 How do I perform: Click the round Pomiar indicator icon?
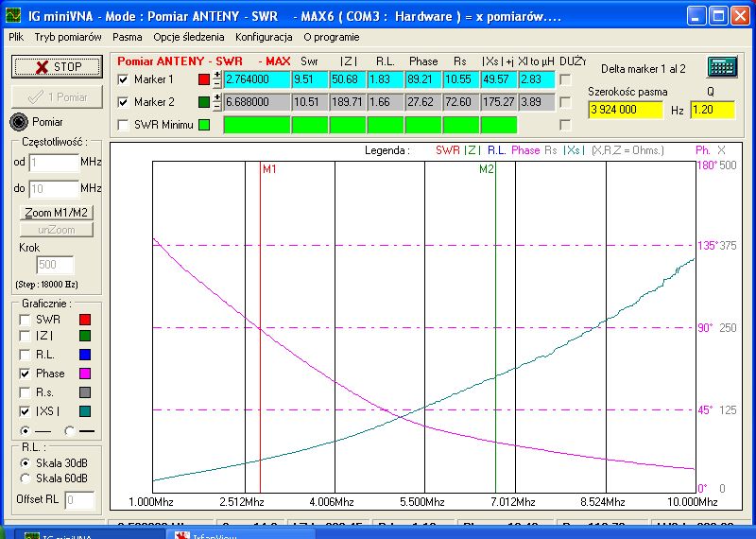click(20, 122)
